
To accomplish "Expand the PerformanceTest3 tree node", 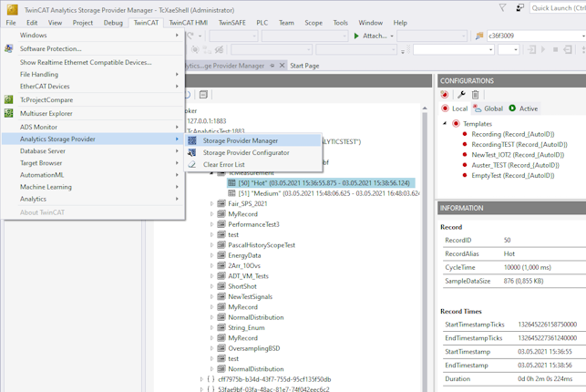I will 212,224.
